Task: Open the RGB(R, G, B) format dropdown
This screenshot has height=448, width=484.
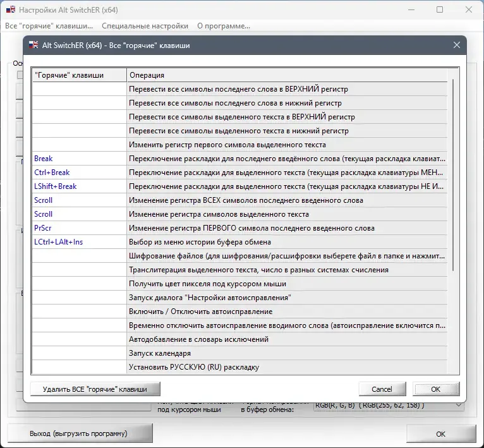Action: (x=459, y=405)
